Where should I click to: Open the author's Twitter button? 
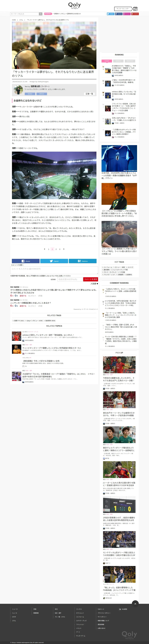click(30, 94)
